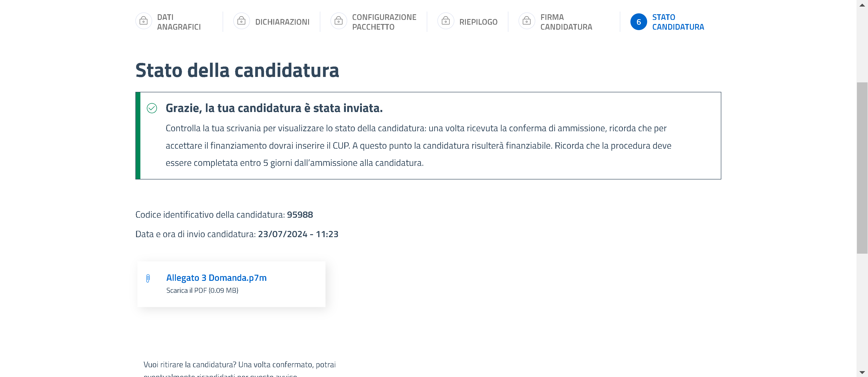Click the scrollbar up arrow
The height and width of the screenshot is (377, 868).
[862, 5]
